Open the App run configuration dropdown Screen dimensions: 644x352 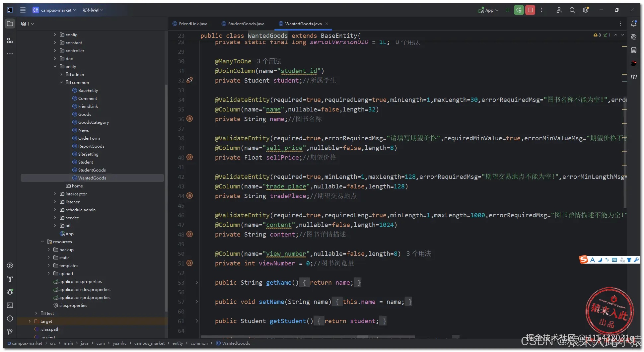[488, 10]
